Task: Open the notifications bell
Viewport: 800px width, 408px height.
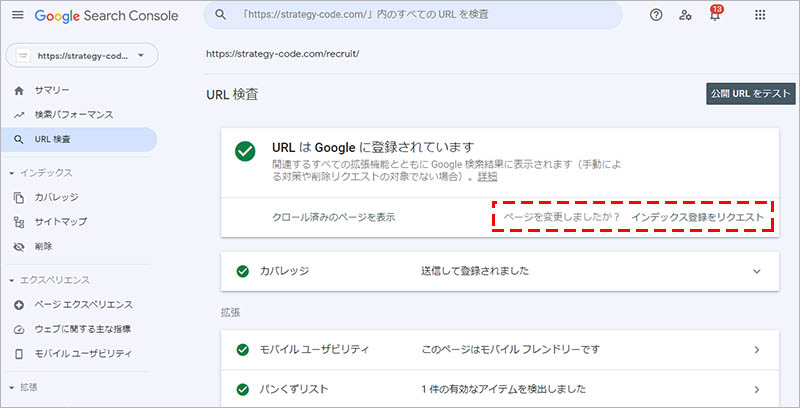Action: click(714, 17)
